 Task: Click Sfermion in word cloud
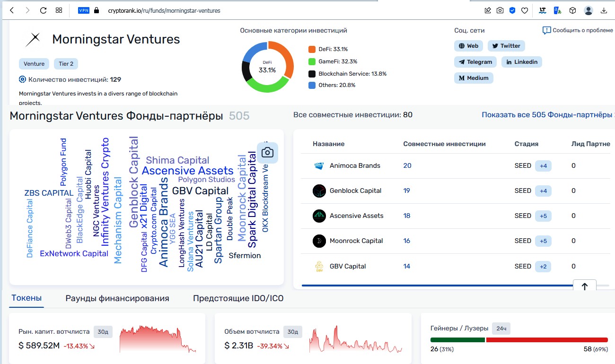pos(245,256)
